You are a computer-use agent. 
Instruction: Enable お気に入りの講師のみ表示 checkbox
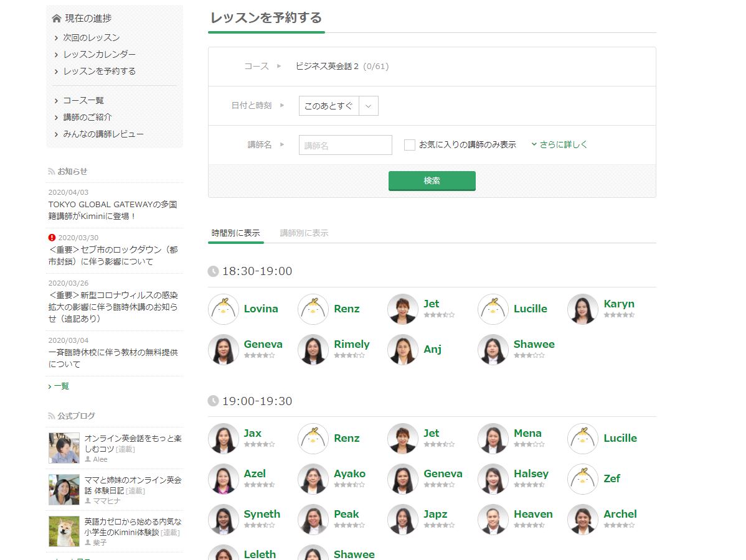409,145
